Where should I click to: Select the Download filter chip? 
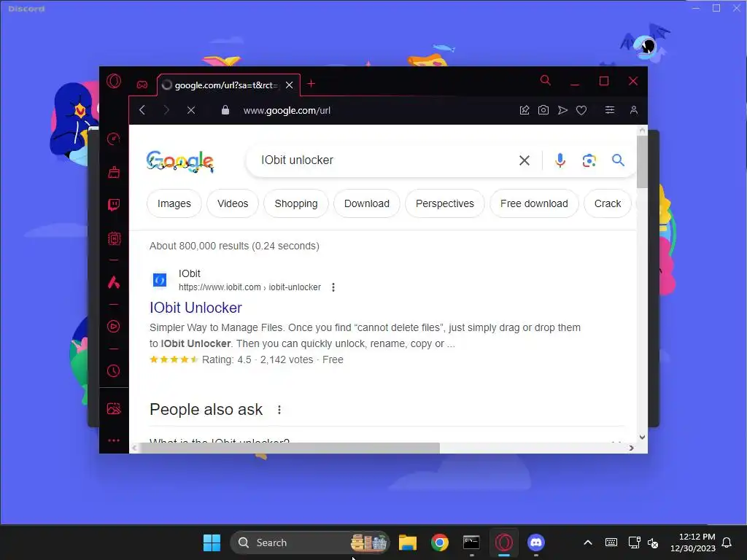tap(367, 203)
